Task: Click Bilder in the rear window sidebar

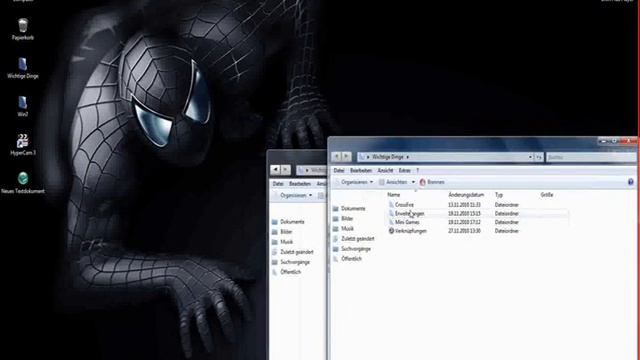Action: [282, 232]
